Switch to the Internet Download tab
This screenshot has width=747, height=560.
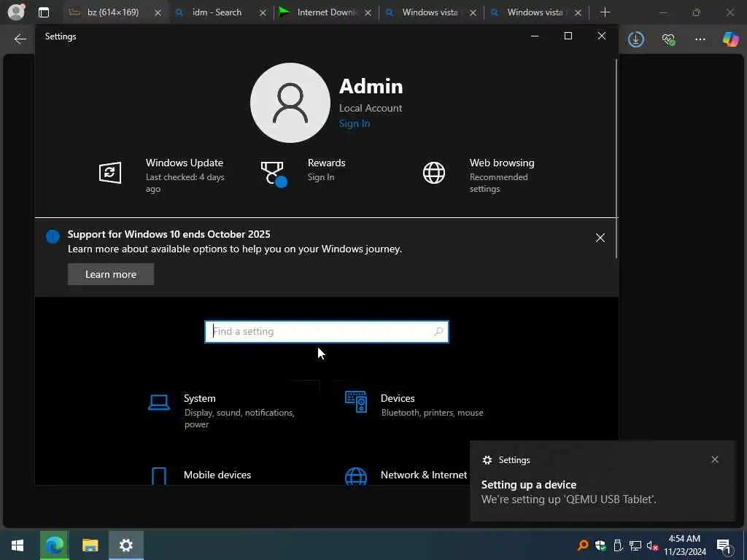point(326,12)
